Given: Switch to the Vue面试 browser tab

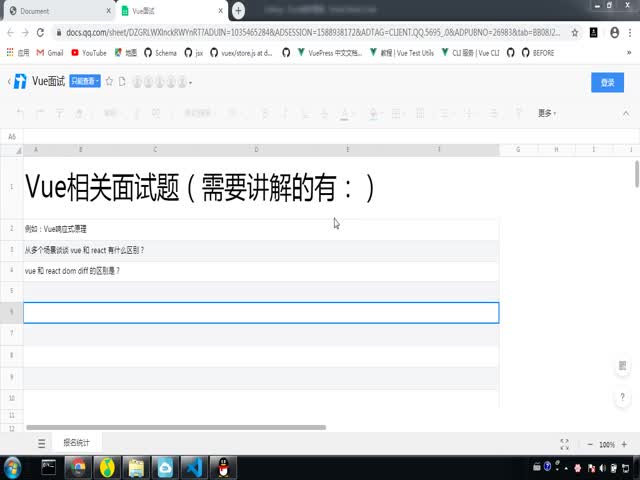Looking at the screenshot, I should pyautogui.click(x=172, y=11).
